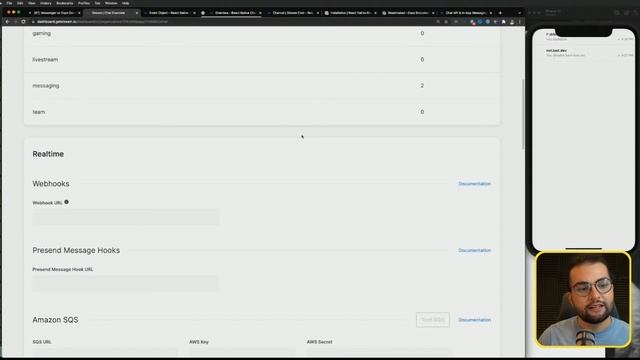
Task: Open the File menu
Action: [9, 3]
